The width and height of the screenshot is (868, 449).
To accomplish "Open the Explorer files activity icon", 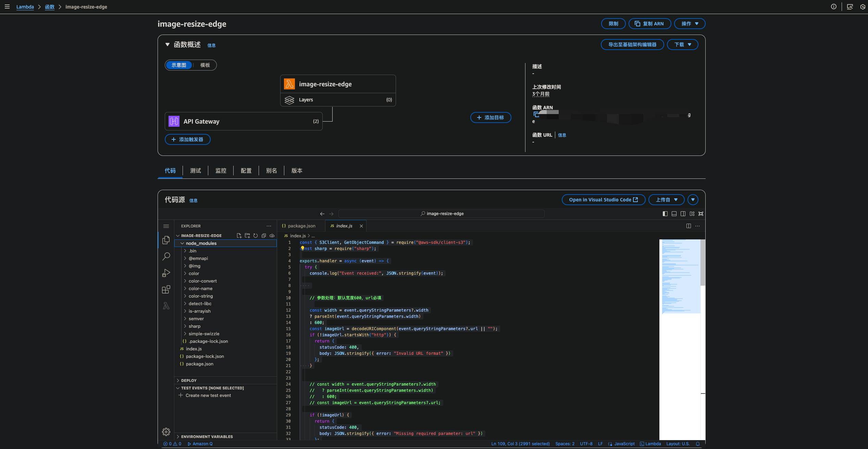I will [x=166, y=240].
